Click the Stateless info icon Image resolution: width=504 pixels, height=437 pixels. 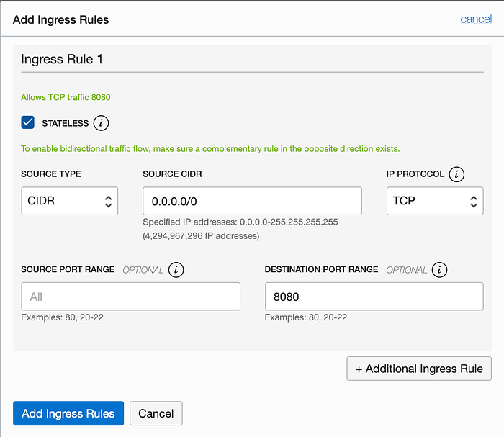pos(102,123)
